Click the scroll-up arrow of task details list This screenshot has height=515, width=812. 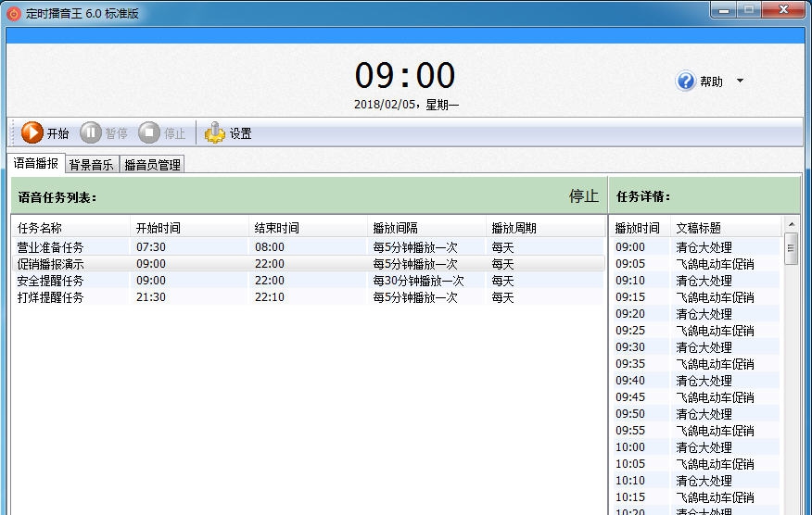pyautogui.click(x=791, y=224)
